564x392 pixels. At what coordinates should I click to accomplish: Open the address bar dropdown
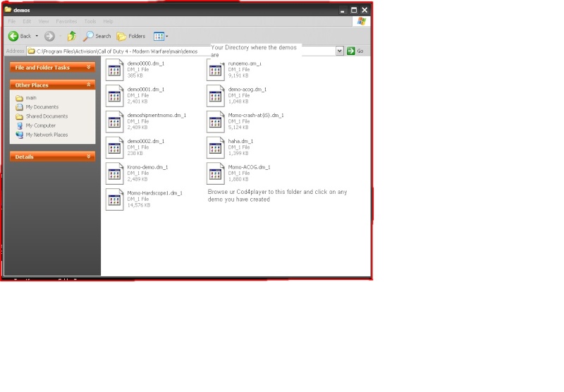340,51
